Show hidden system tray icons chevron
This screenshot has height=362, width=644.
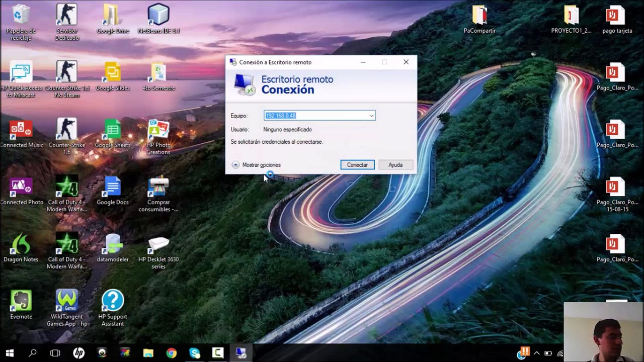pyautogui.click(x=536, y=353)
